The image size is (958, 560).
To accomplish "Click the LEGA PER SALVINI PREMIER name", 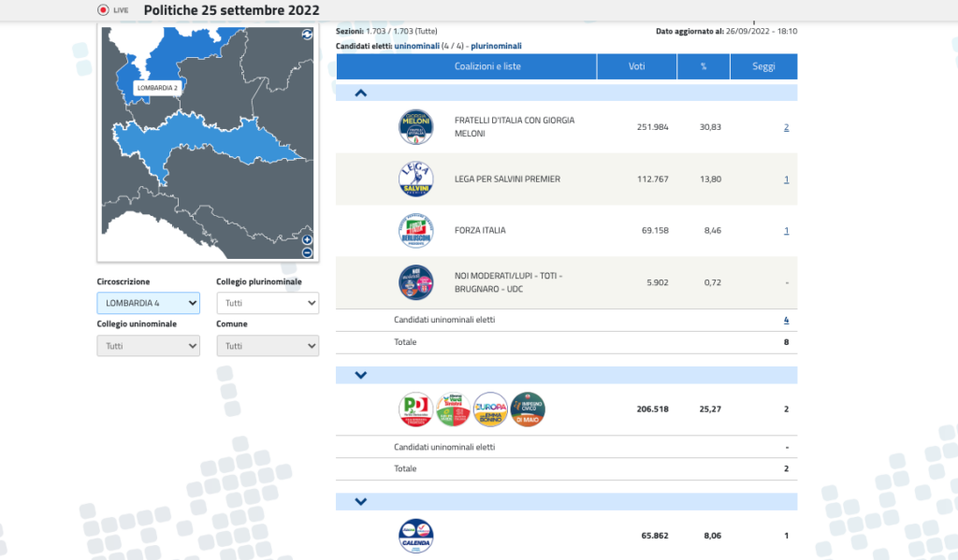I will coord(507,179).
